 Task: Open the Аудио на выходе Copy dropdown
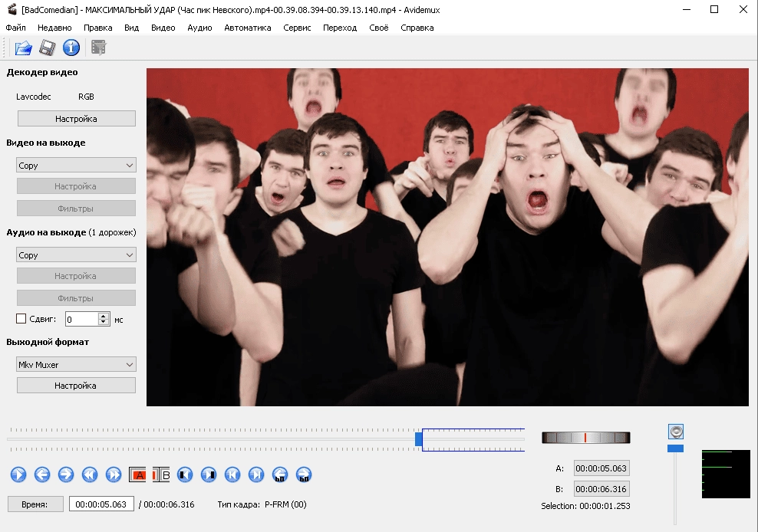click(x=76, y=255)
